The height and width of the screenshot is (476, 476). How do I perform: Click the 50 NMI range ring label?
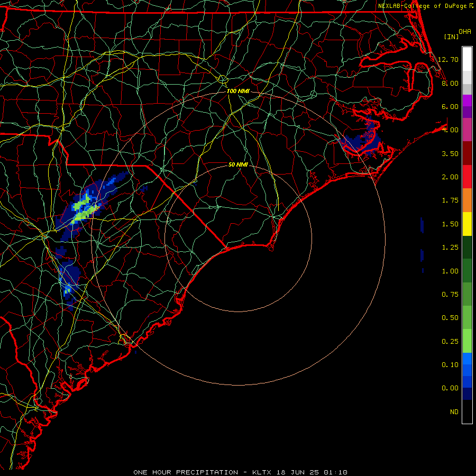pos(238,164)
